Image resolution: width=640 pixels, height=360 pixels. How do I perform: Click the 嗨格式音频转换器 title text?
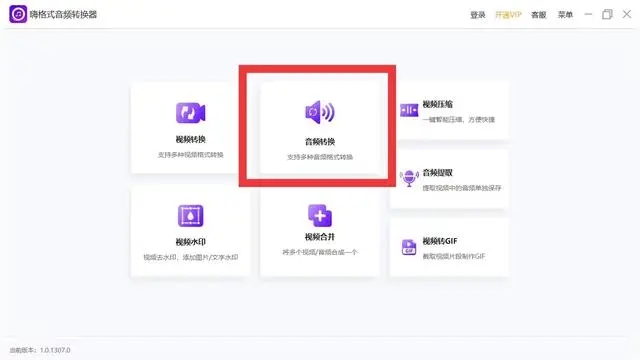click(x=63, y=15)
